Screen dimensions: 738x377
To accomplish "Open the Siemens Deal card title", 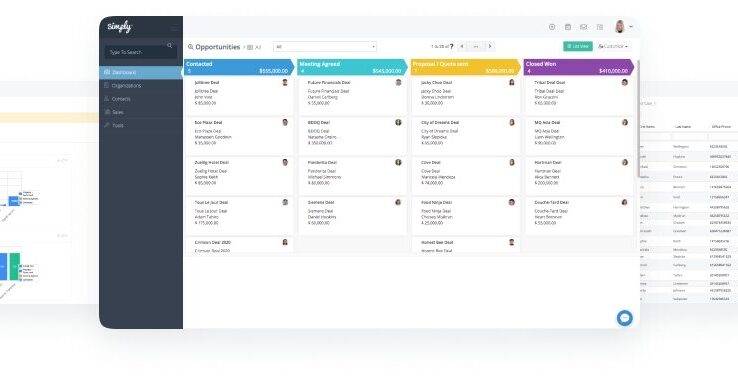I will 321,202.
